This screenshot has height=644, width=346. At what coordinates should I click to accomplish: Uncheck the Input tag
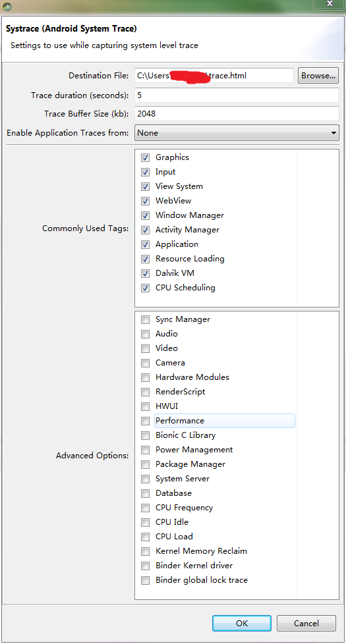pos(145,172)
